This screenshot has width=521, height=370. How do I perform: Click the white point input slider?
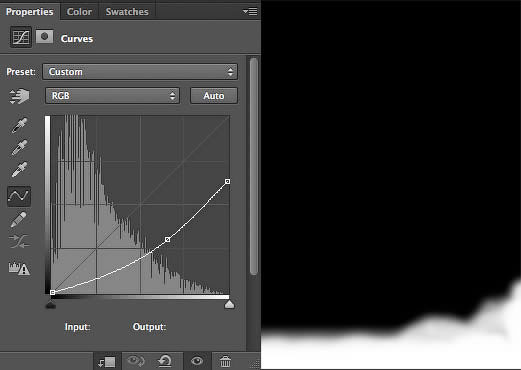(229, 304)
